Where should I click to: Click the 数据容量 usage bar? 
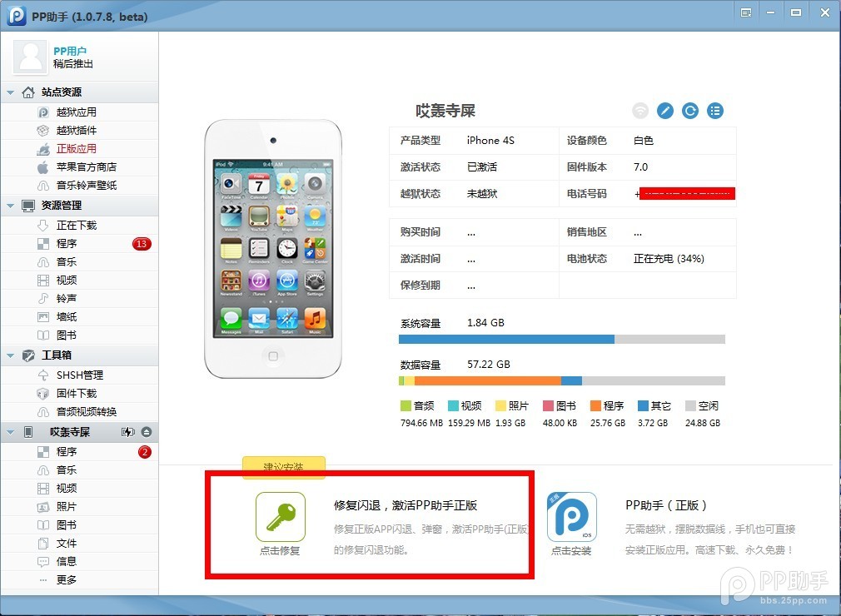pyautogui.click(x=562, y=380)
